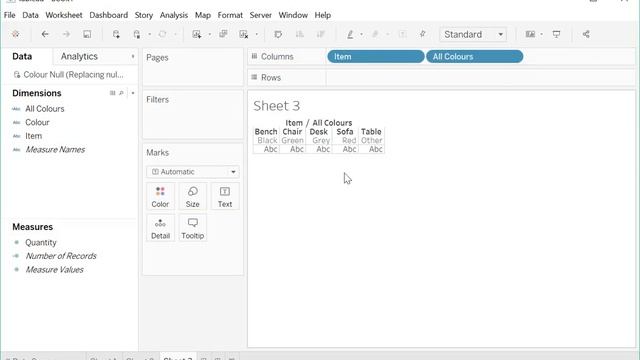The height and width of the screenshot is (360, 640).
Task: Switch to the Analytics tab
Action: 79,56
